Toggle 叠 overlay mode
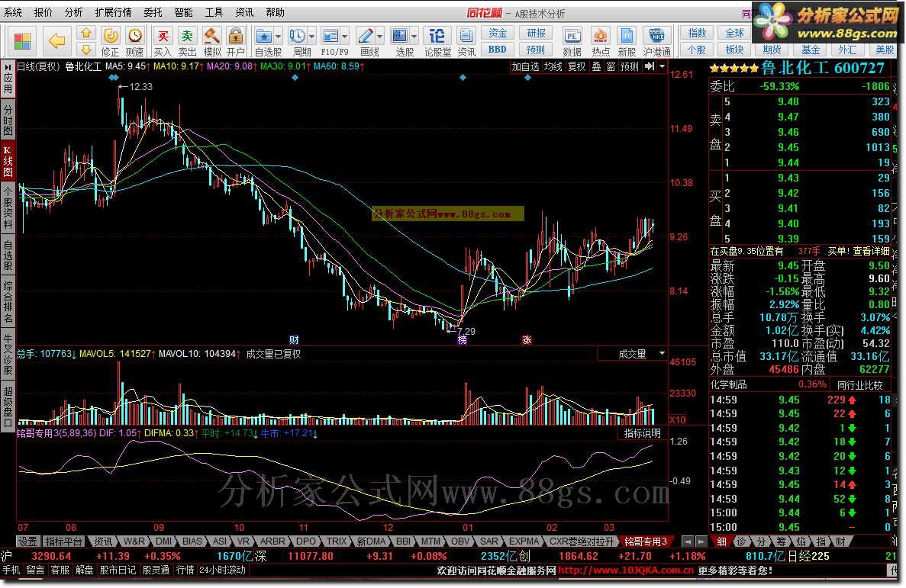906x588 pixels. [x=596, y=66]
